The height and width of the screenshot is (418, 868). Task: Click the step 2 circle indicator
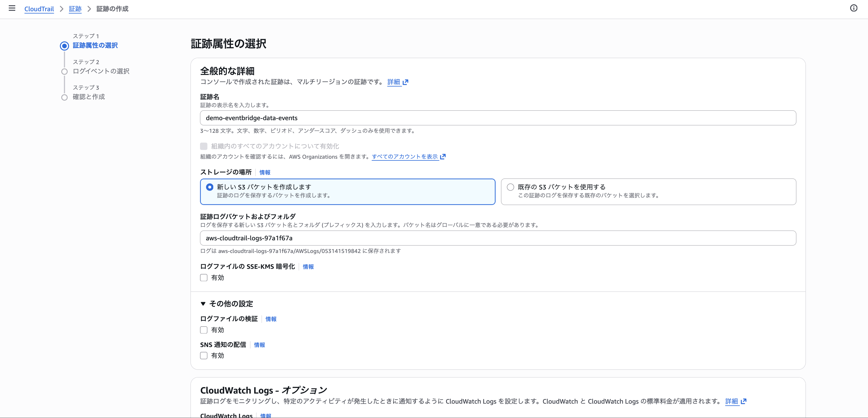coord(64,71)
